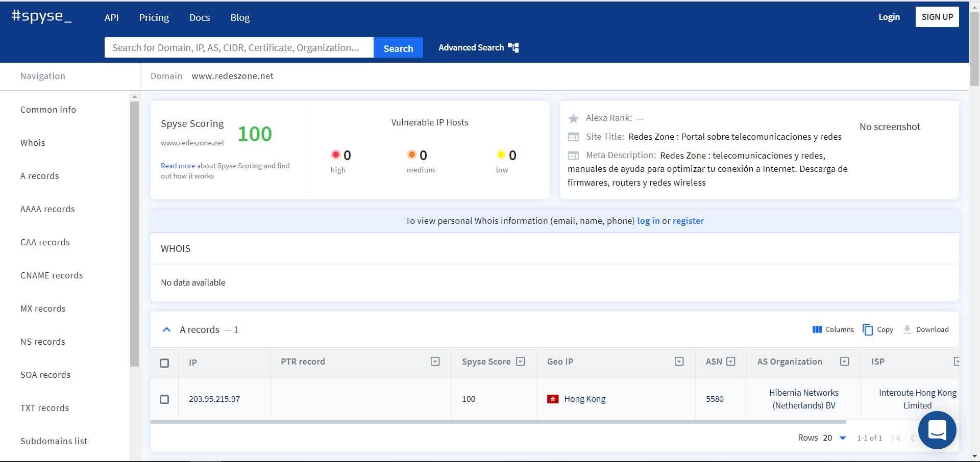
Task: Toggle the select-all checkbox in table header
Action: coord(164,363)
